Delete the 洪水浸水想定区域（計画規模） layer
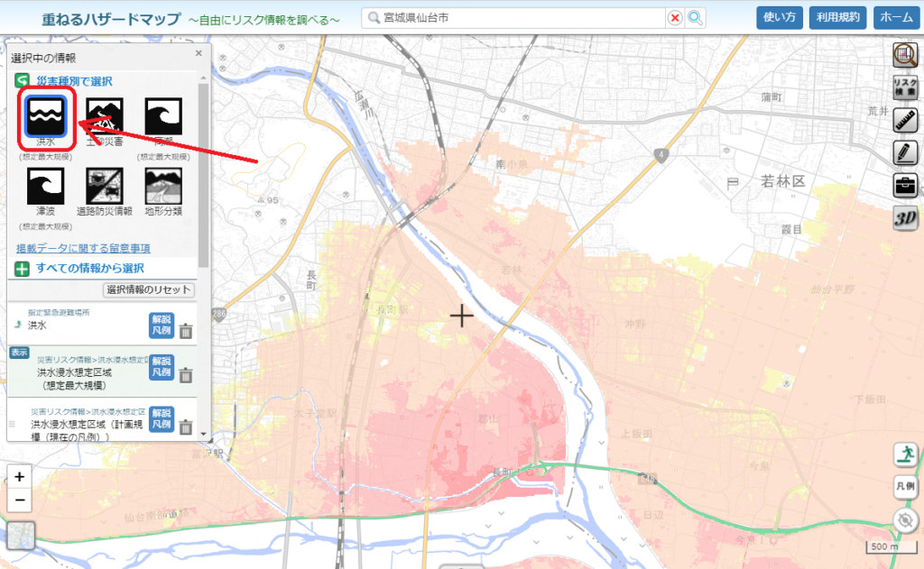The image size is (924, 569). click(186, 427)
